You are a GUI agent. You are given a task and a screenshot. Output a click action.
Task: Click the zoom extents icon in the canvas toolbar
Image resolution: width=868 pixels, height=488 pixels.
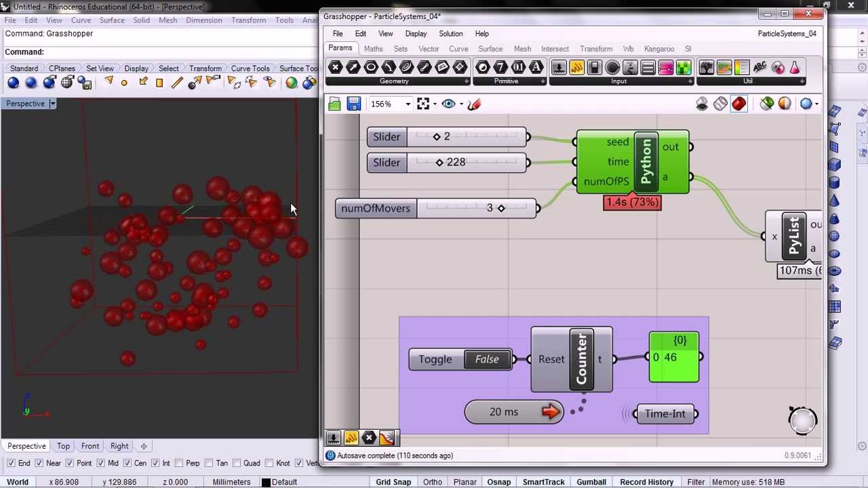[423, 104]
